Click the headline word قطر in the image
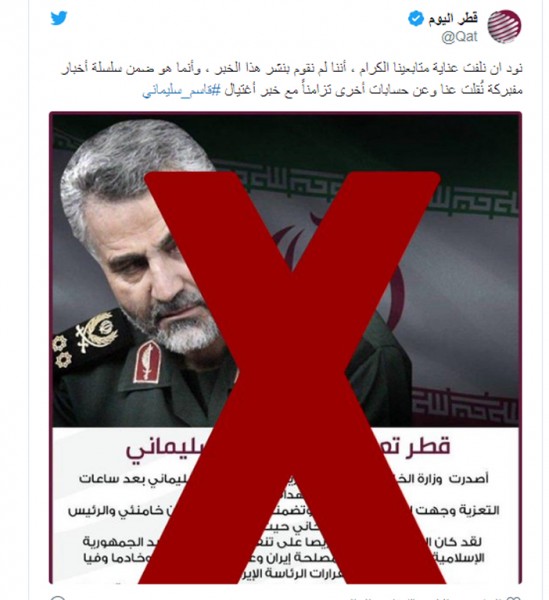The image size is (549, 600). click(433, 447)
